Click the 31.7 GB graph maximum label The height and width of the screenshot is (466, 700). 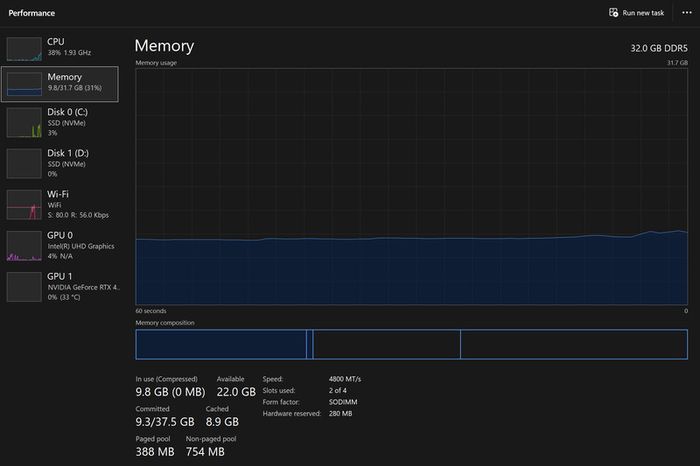[x=677, y=63]
